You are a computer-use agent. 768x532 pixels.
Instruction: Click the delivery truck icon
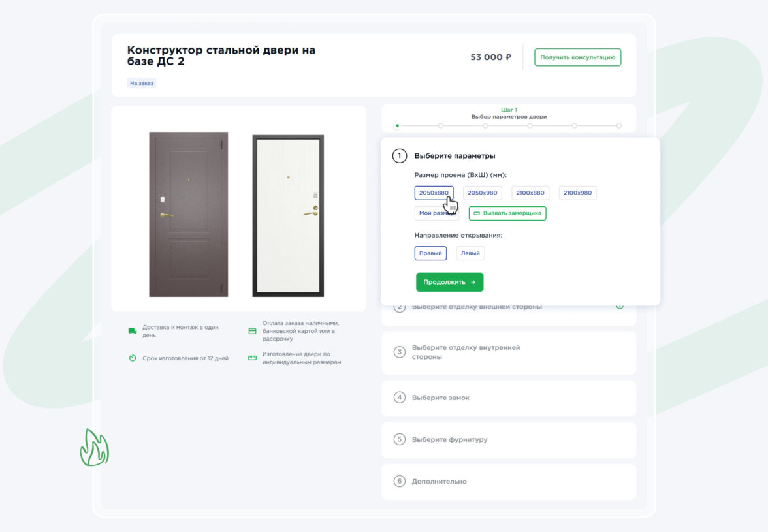click(133, 331)
